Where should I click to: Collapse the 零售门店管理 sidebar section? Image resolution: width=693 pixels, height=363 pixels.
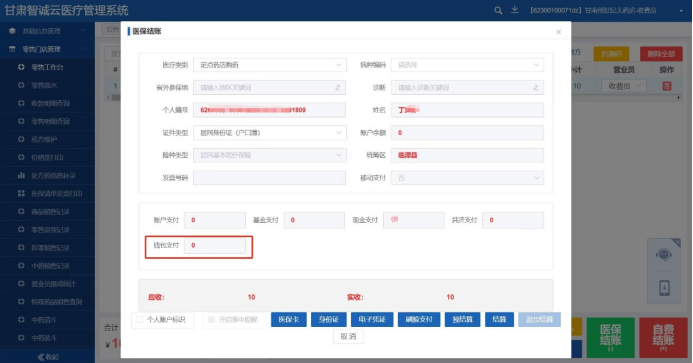coord(47,49)
